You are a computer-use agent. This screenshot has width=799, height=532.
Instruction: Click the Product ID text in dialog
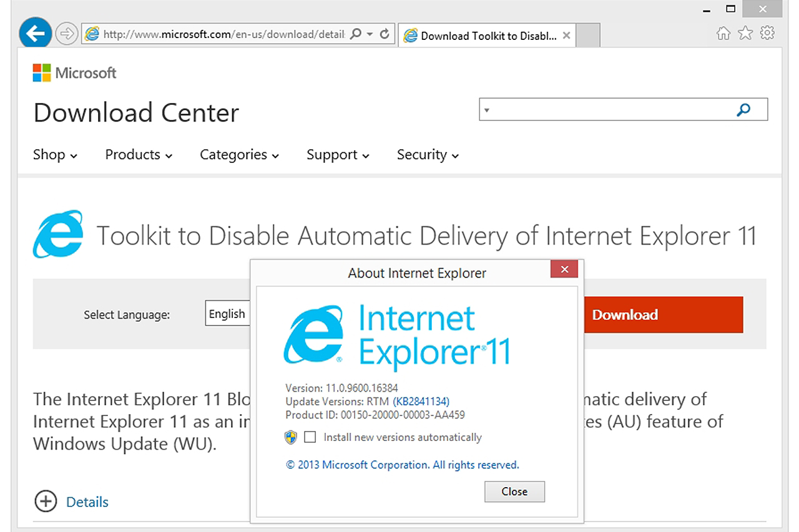click(375, 414)
